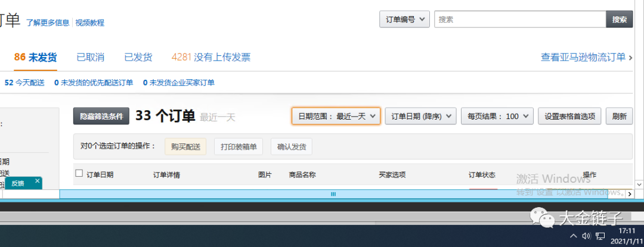Filter by 未发货的优先配送订单
The height and width of the screenshot is (247, 644).
[94, 83]
